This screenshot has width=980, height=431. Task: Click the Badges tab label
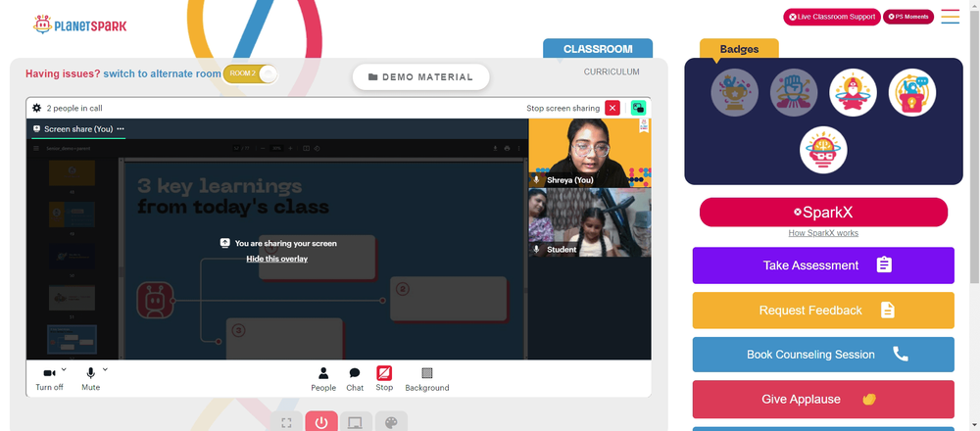point(739,49)
